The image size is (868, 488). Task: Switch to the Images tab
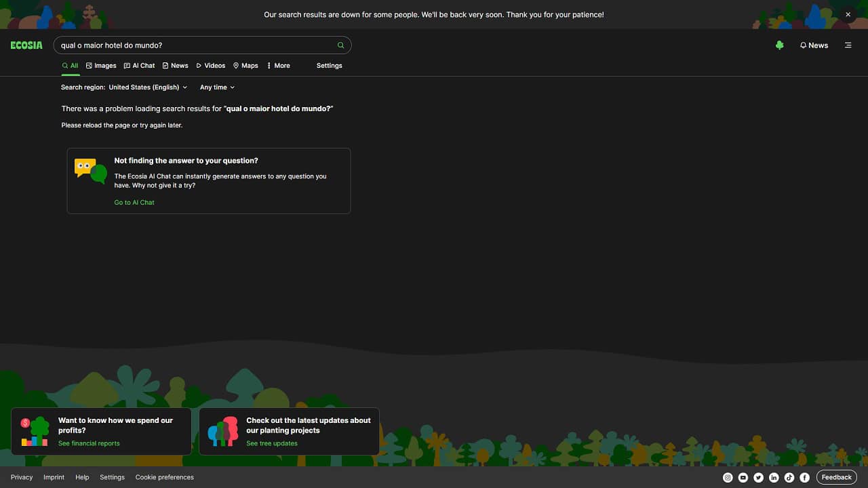pos(101,66)
